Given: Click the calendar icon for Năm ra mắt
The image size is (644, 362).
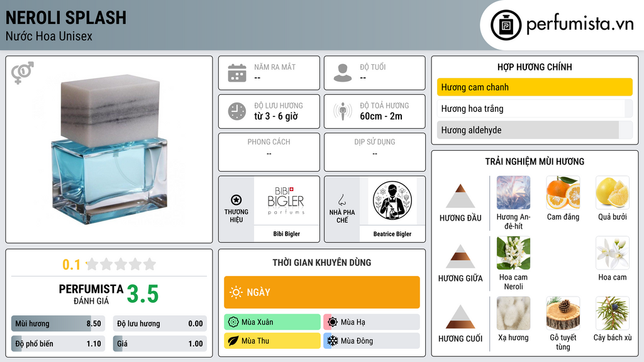Looking at the screenshot, I should click(237, 73).
